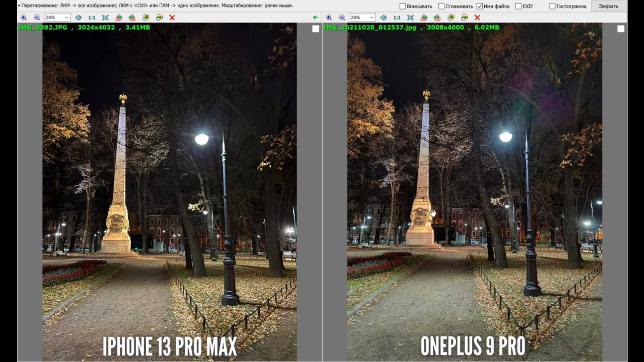Screen dimensions: 644x362
Task: Show the Гистограмма checkbox option
Action: pos(552,6)
